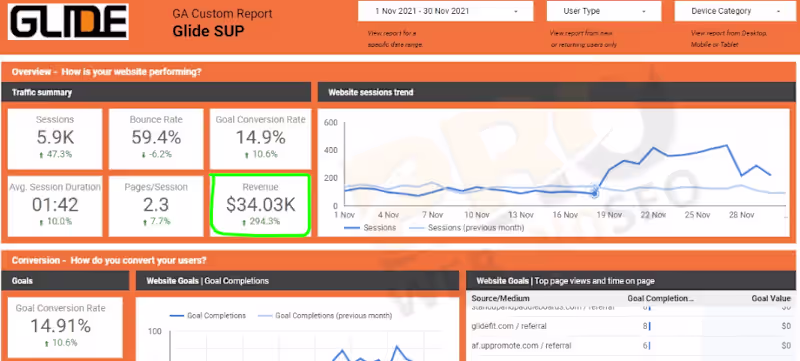The width and height of the screenshot is (800, 361).
Task: Open the Device Category dropdown
Action: pyautogui.click(x=735, y=11)
